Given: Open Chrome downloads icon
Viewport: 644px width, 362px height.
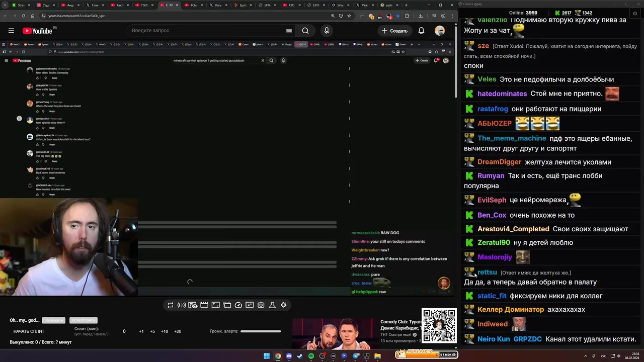Looking at the screenshot, I should click(x=421, y=16).
